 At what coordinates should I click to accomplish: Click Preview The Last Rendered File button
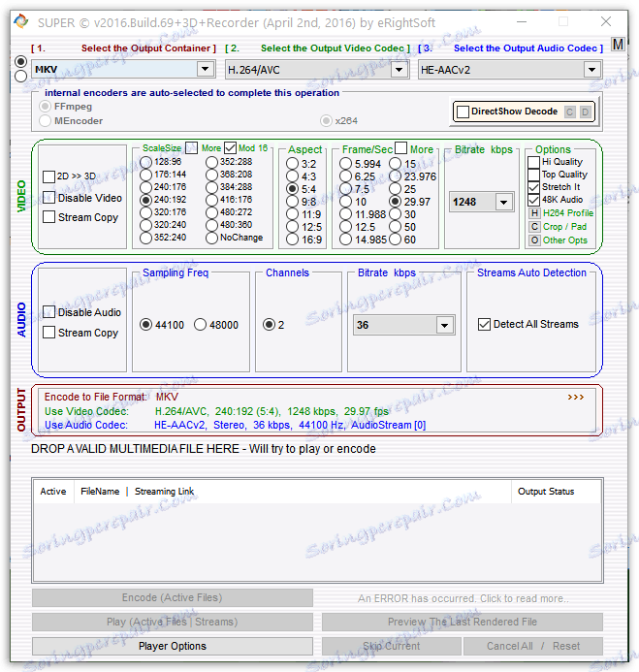coord(463,622)
